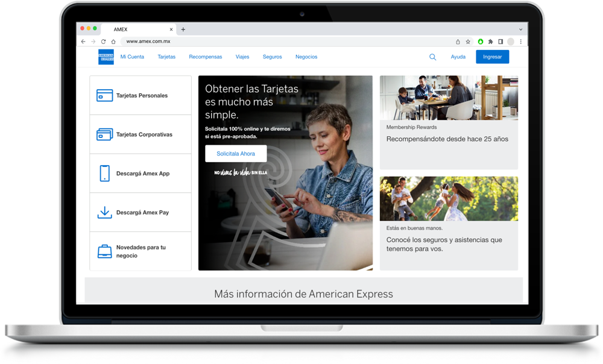Open Recompensándote desde hace 25 años
This screenshot has width=603, height=364.
pos(447,139)
